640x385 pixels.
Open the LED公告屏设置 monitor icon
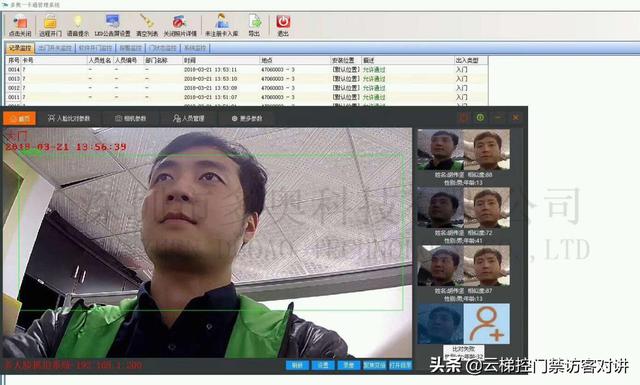coord(112,21)
